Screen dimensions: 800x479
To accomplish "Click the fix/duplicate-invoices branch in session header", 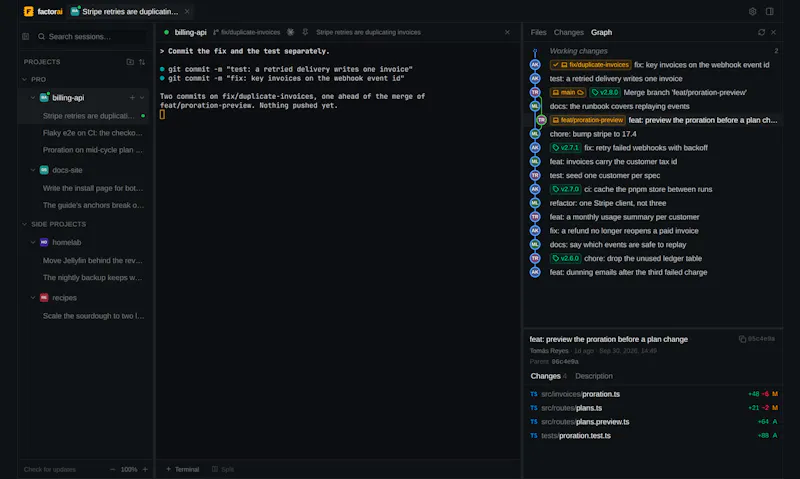I will point(246,32).
